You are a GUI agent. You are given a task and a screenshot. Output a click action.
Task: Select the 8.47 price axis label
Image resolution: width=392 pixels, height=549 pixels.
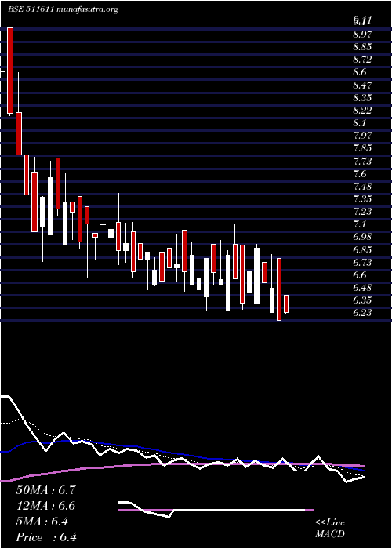(x=362, y=85)
